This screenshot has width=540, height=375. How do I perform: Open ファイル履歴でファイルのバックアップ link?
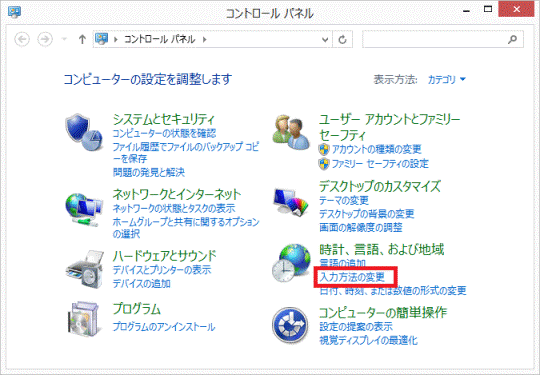pyautogui.click(x=186, y=153)
